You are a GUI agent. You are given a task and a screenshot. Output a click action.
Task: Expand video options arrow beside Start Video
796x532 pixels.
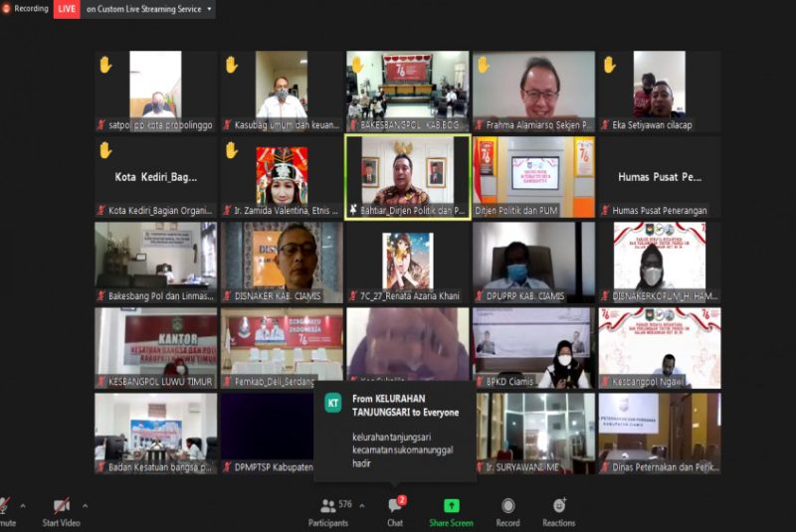(x=85, y=505)
